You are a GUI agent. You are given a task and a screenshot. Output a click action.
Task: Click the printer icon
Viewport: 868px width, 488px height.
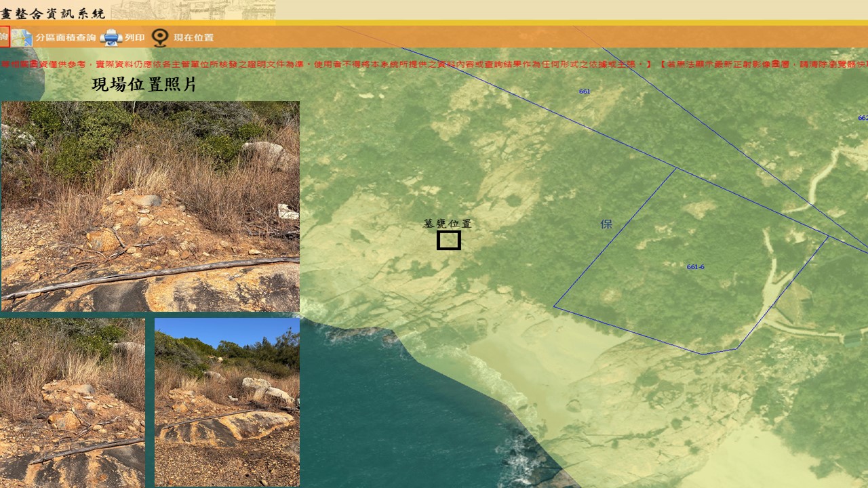coord(111,38)
